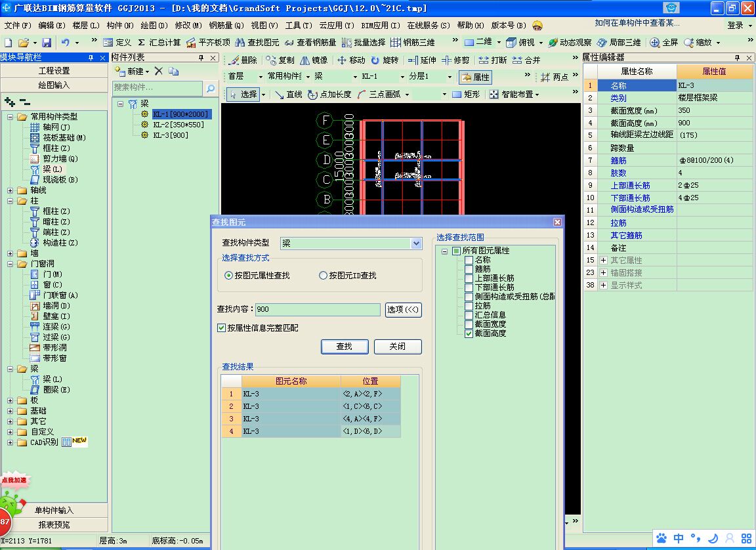Click the 查找 button in dialog
This screenshot has height=550, width=756.
(x=345, y=347)
